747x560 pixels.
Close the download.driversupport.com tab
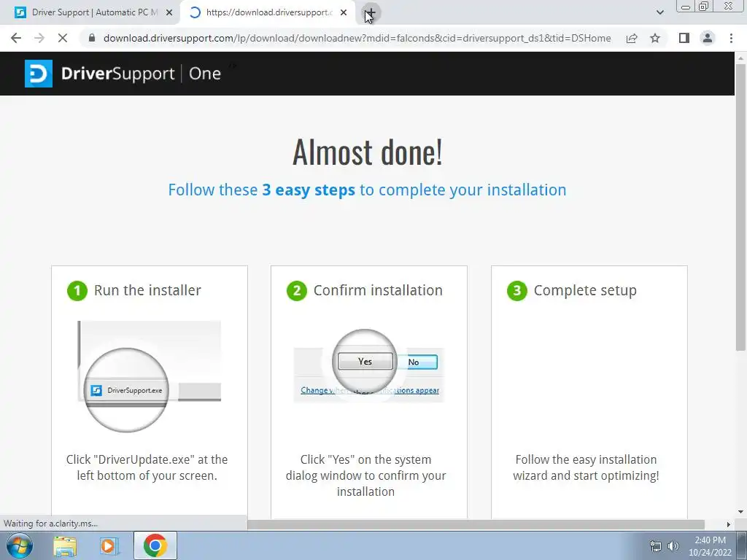344,13
